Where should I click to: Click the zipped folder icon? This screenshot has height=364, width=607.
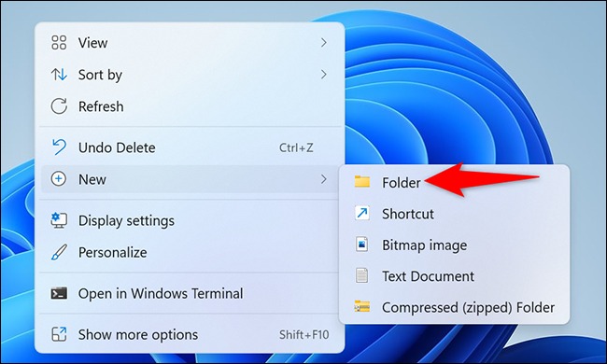pos(362,307)
